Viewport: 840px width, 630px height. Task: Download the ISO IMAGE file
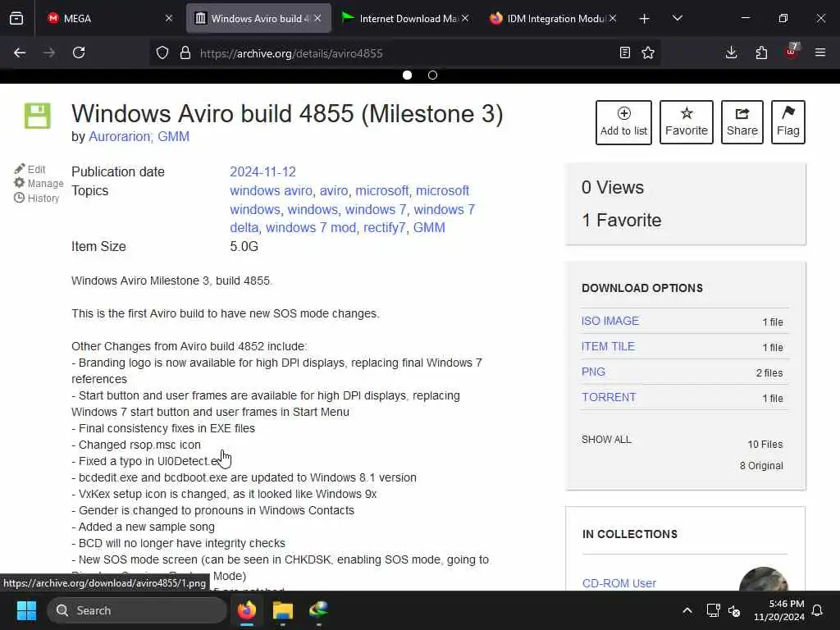[610, 321]
